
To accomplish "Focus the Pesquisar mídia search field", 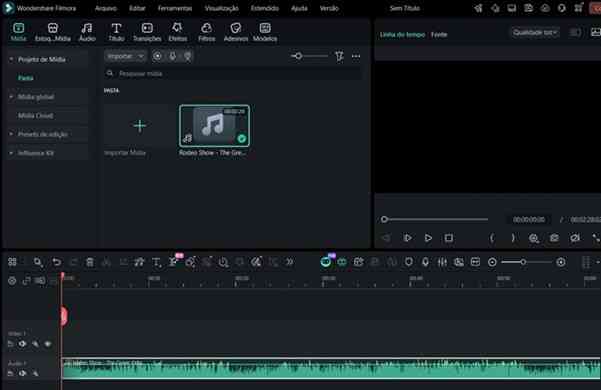I will click(x=233, y=74).
